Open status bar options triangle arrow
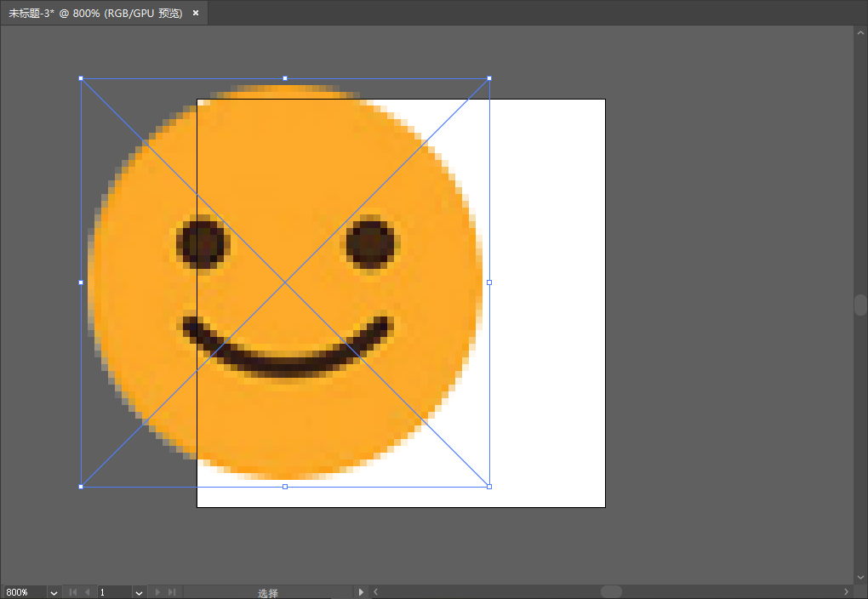 click(360, 592)
